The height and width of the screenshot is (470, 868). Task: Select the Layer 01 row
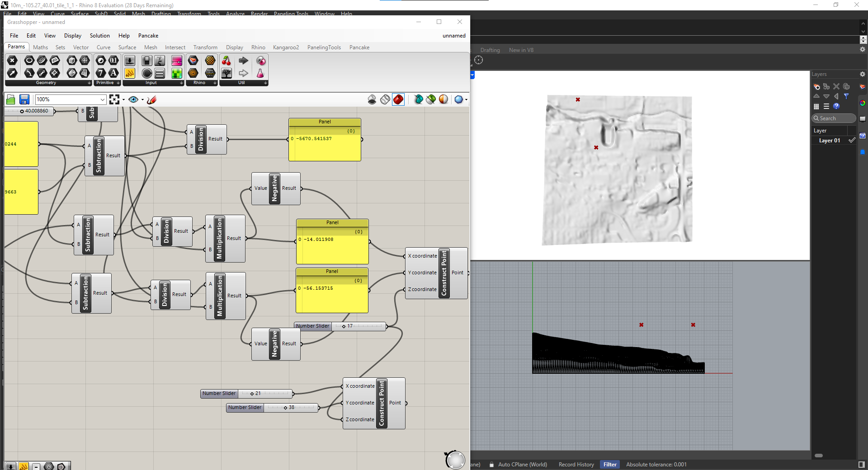click(x=834, y=141)
